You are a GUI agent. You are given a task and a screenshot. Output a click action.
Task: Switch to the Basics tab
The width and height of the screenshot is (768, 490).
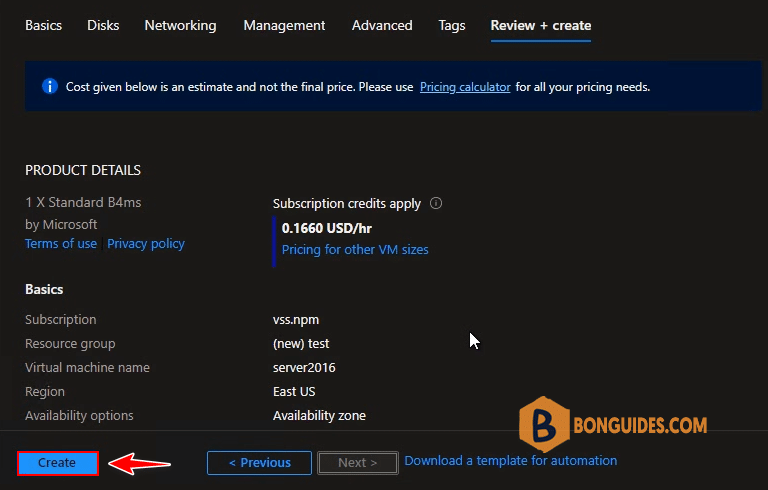click(x=44, y=25)
